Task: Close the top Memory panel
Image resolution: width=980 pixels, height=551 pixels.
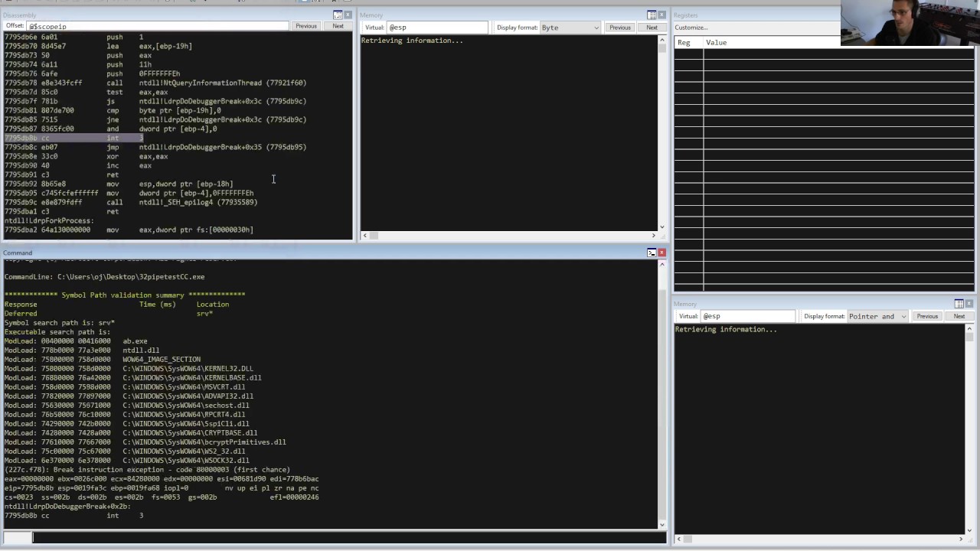Action: coord(662,15)
